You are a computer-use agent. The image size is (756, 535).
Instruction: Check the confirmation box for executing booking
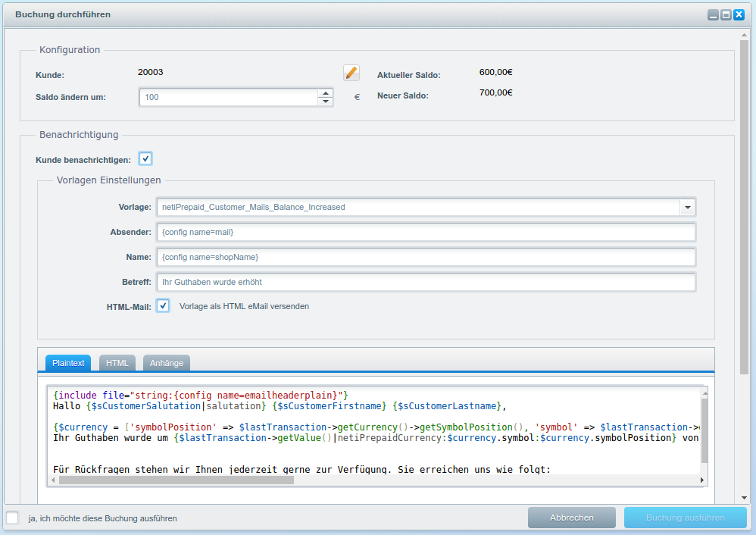pyautogui.click(x=13, y=518)
